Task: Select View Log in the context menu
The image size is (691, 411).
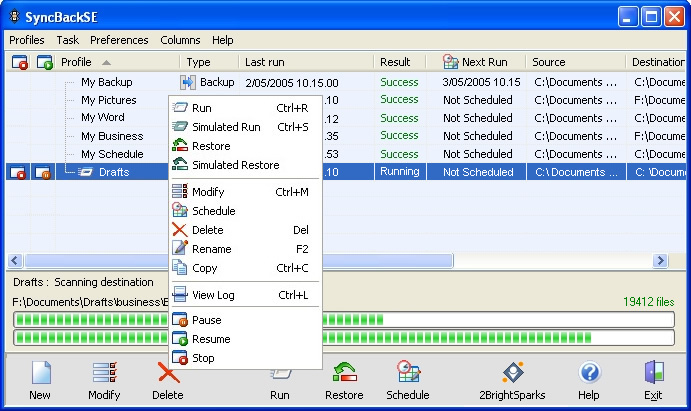Action: pos(245,295)
